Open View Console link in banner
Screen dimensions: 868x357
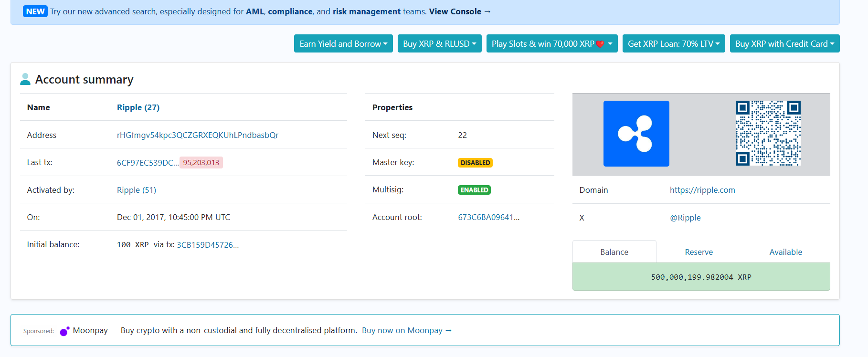pos(460,11)
